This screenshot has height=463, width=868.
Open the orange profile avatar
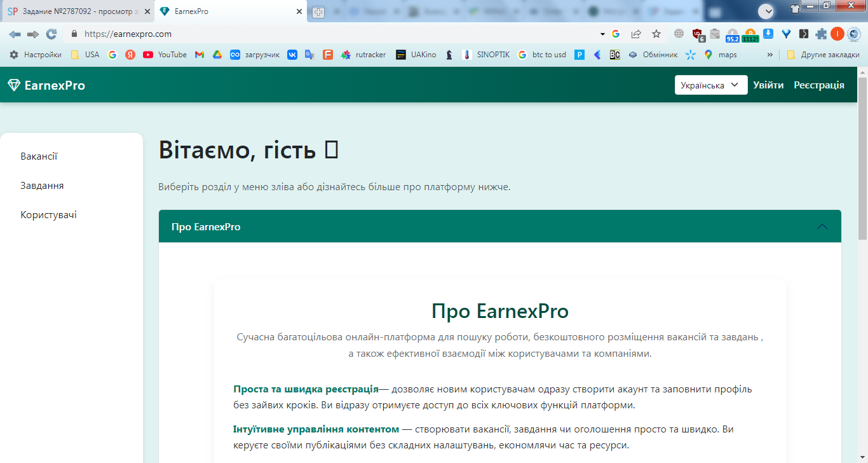(x=837, y=34)
